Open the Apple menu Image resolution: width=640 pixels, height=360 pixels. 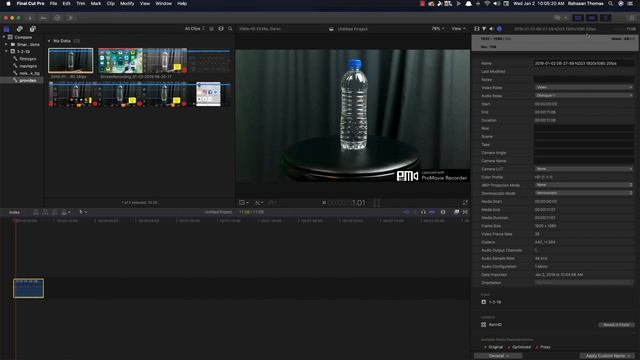click(8, 3)
